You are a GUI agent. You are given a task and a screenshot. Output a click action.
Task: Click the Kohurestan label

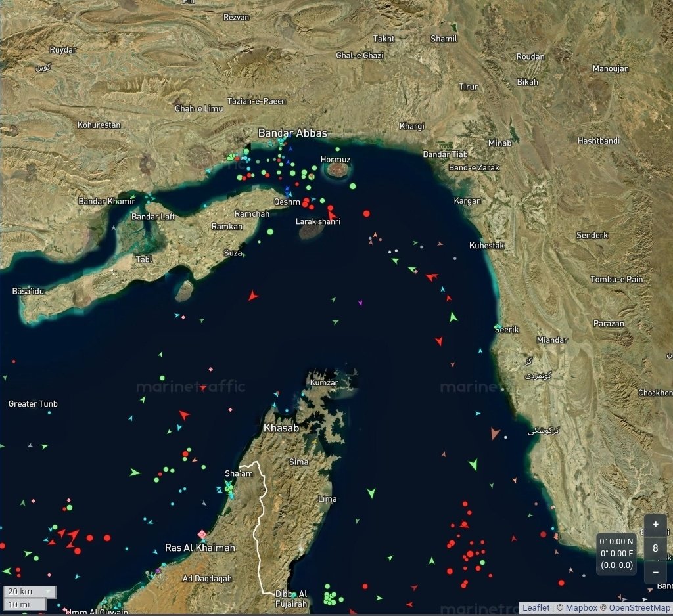pyautogui.click(x=99, y=125)
